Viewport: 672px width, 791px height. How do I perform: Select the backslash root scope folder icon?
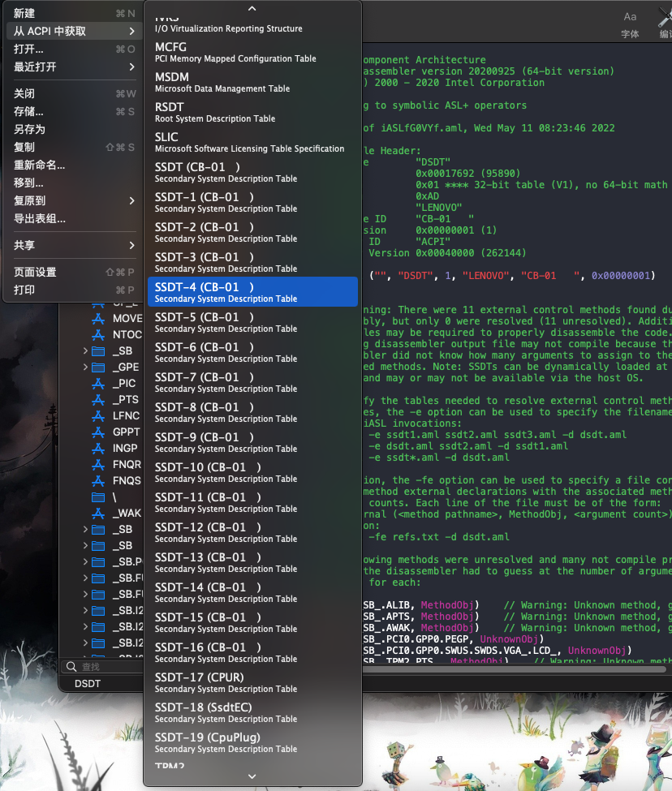click(x=99, y=497)
